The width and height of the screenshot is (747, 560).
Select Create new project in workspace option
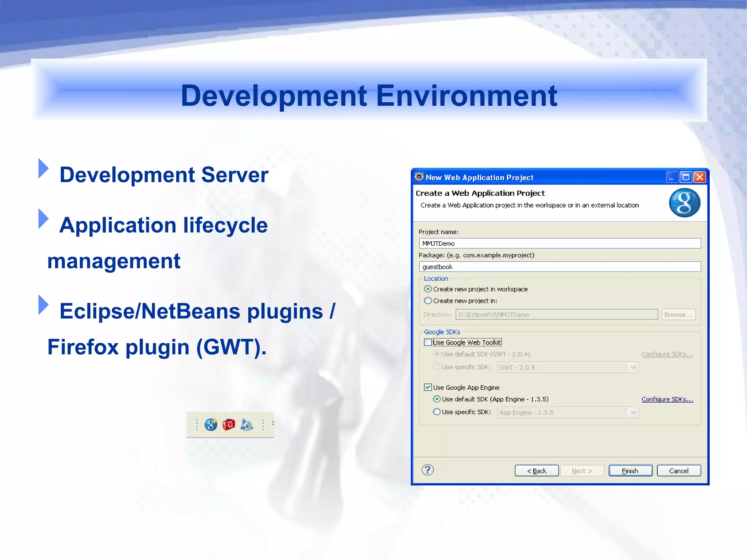point(428,289)
